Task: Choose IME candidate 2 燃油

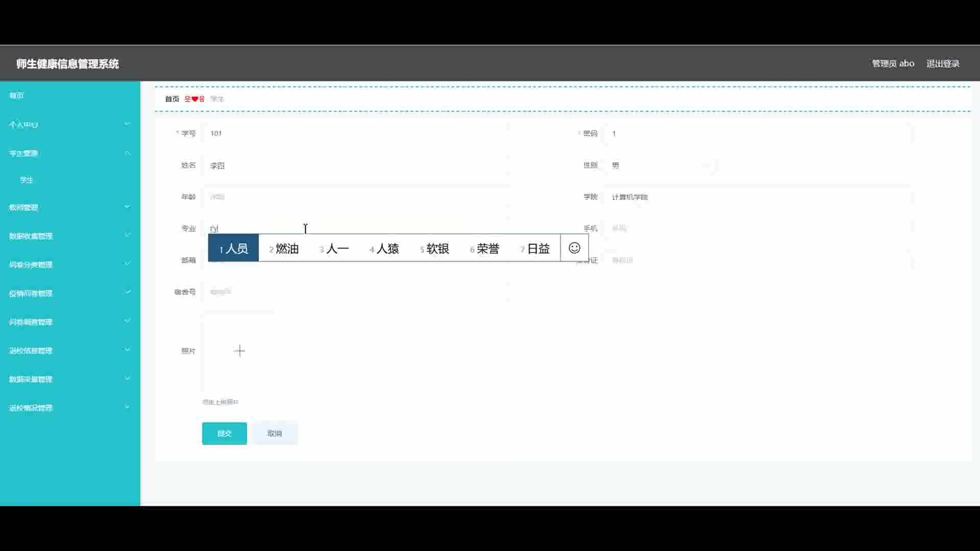Action: coord(284,248)
